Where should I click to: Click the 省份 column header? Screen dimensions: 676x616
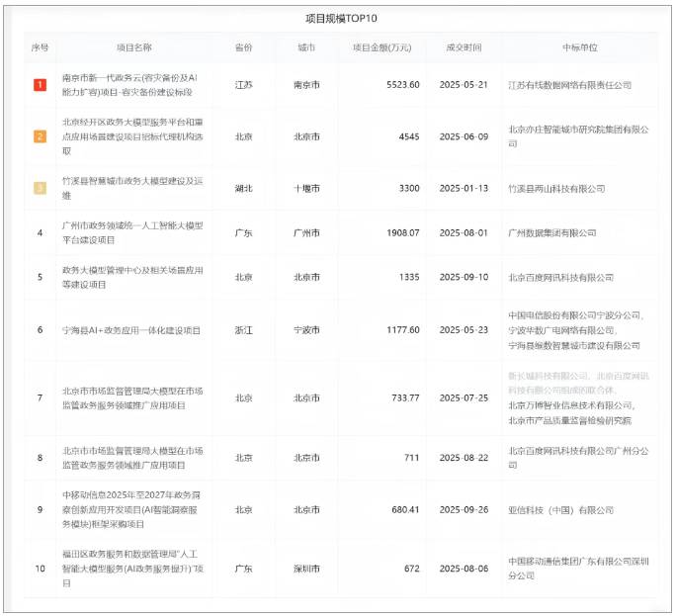243,47
